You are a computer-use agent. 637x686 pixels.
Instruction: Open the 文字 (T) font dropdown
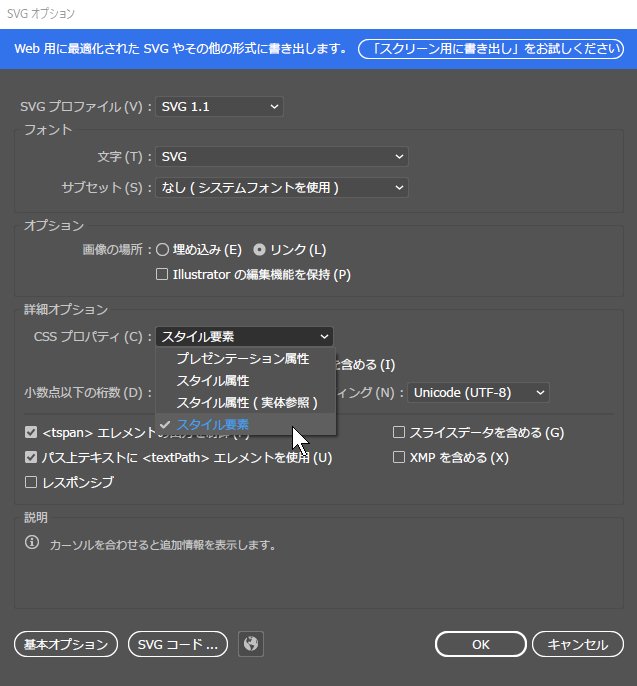click(x=282, y=156)
